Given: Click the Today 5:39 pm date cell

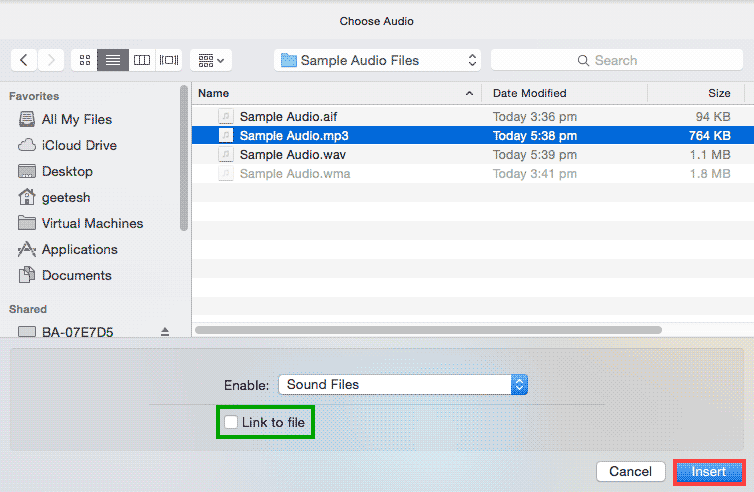Looking at the screenshot, I should [535, 155].
